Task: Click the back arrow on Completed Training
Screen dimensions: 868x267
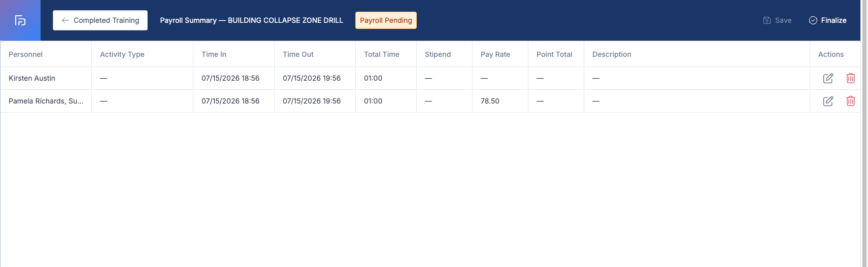Action: 65,20
